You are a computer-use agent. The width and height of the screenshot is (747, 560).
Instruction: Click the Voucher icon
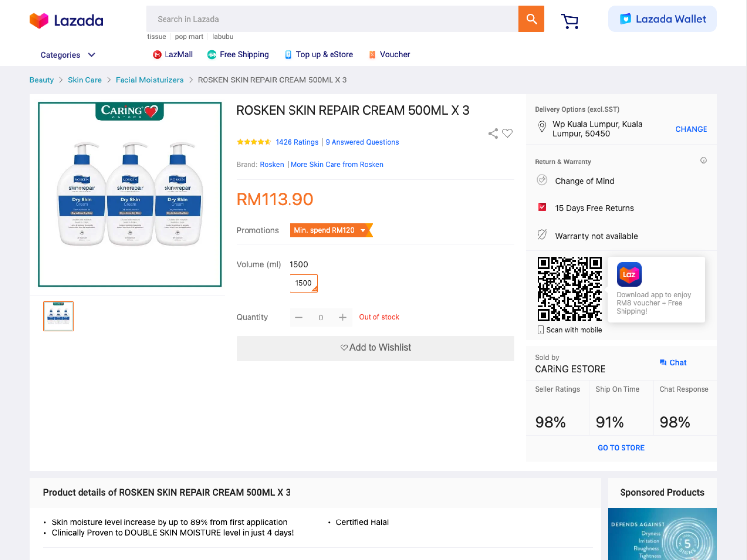click(372, 54)
